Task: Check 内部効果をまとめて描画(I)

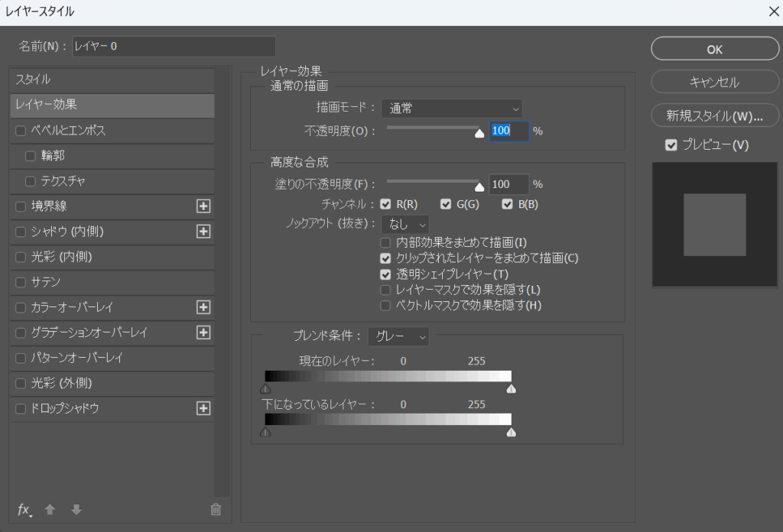Action: click(385, 243)
